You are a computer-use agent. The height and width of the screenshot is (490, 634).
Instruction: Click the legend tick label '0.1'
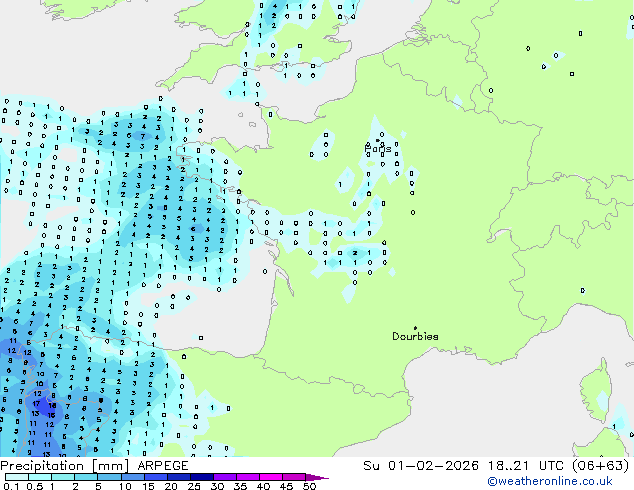(11, 486)
